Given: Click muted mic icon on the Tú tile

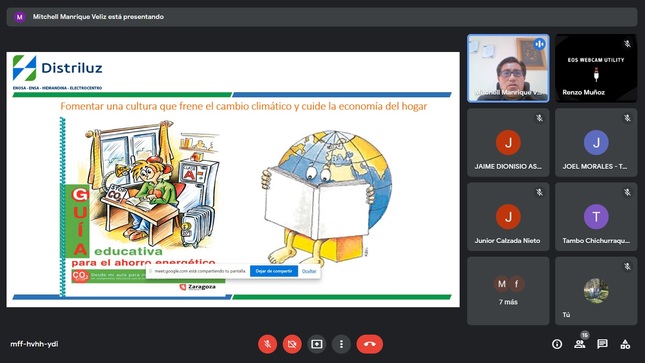Looking at the screenshot, I should click(x=627, y=267).
